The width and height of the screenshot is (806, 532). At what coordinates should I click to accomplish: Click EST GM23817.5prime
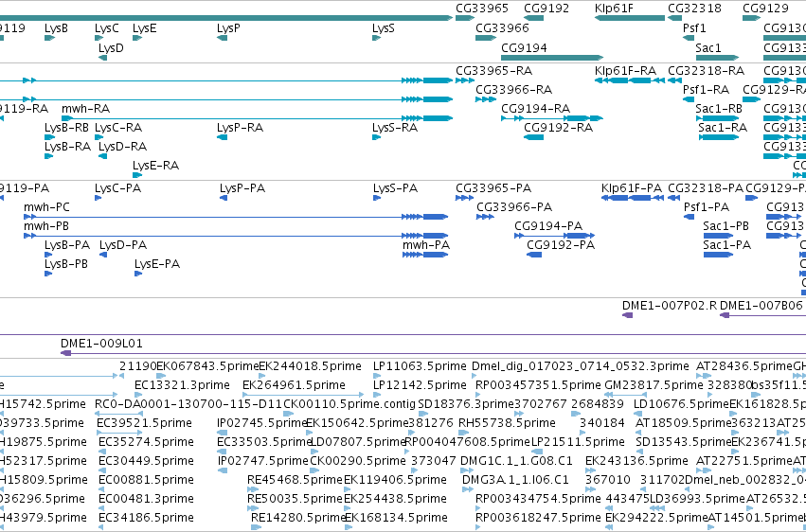625,395
